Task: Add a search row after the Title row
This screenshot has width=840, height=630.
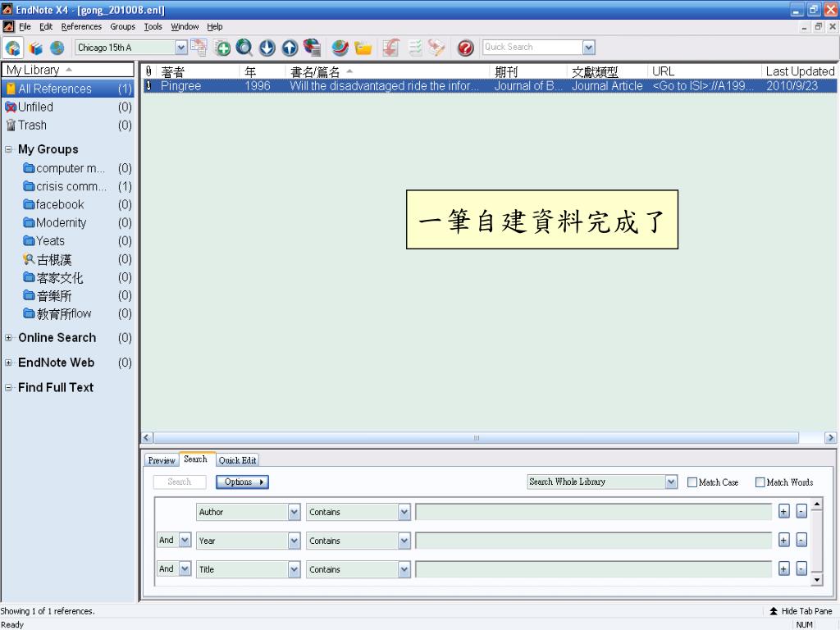Action: (783, 568)
